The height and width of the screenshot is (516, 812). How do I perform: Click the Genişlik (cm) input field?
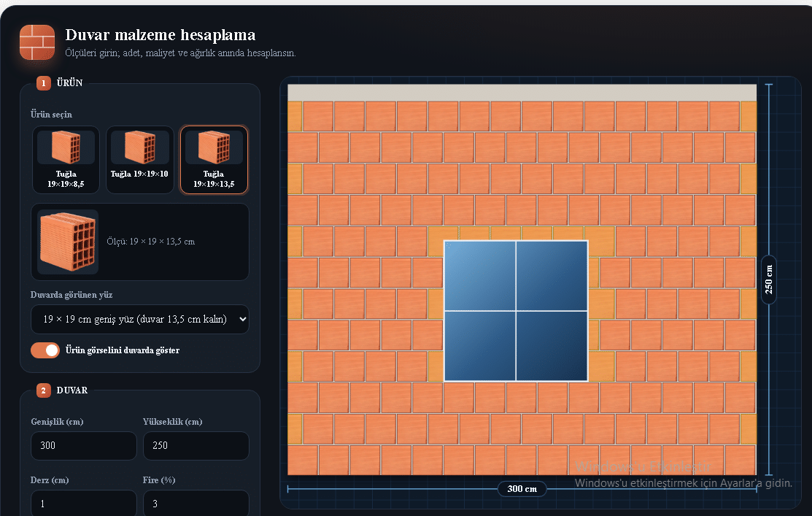84,445
